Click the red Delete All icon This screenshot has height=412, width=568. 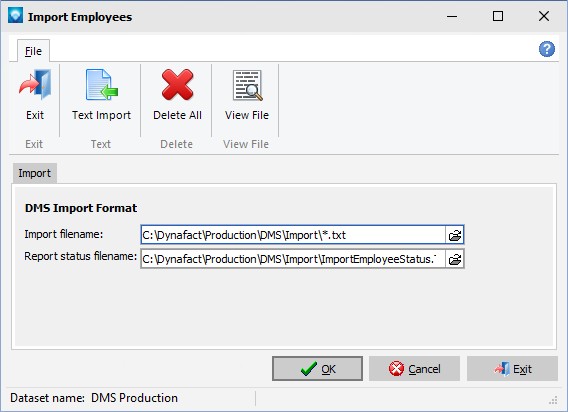(177, 85)
